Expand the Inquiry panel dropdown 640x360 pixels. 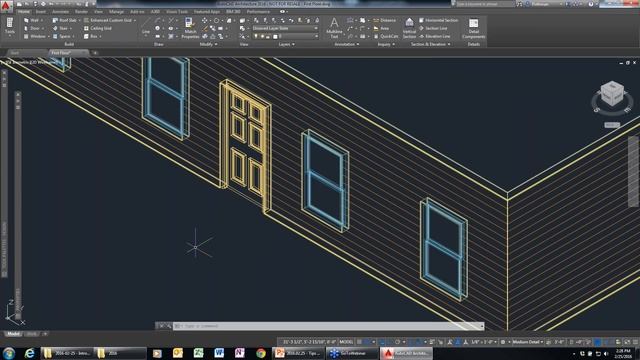click(x=386, y=44)
